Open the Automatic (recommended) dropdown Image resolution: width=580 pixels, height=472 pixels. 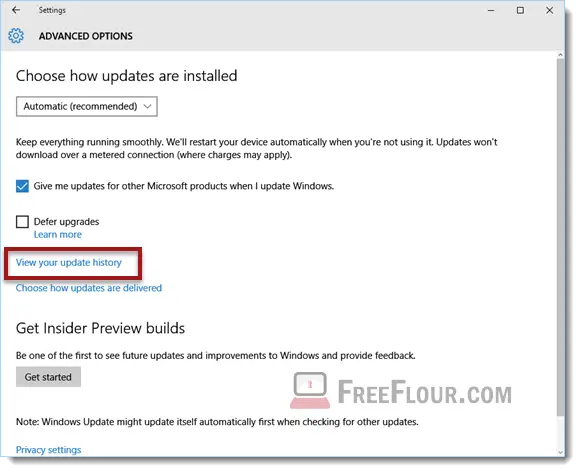(x=87, y=107)
